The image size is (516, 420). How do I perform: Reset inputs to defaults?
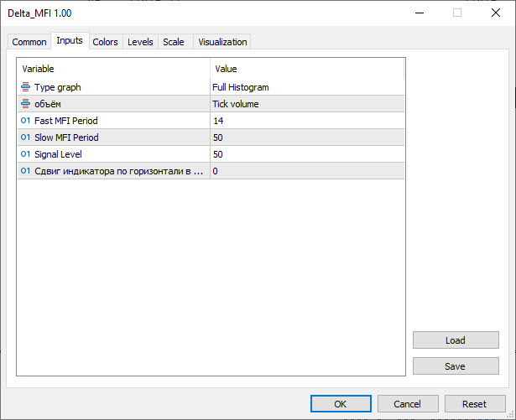(475, 403)
